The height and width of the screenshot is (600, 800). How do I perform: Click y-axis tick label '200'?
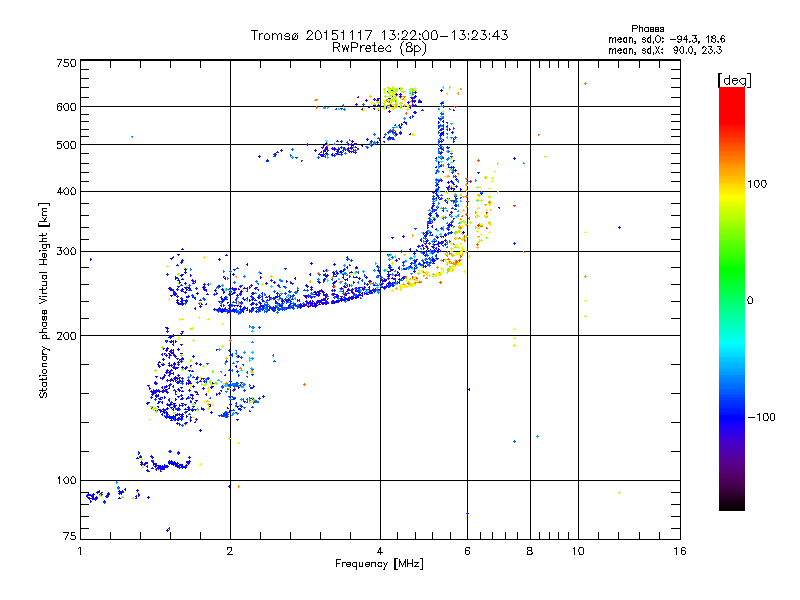[66, 336]
